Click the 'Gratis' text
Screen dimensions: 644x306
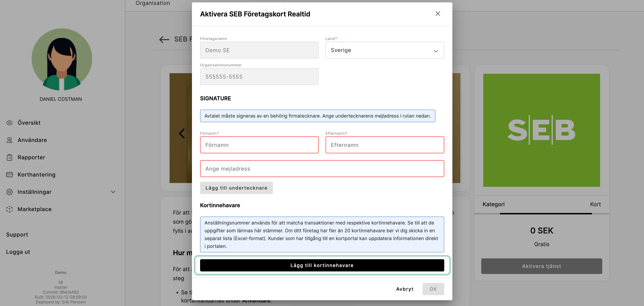[x=542, y=244]
